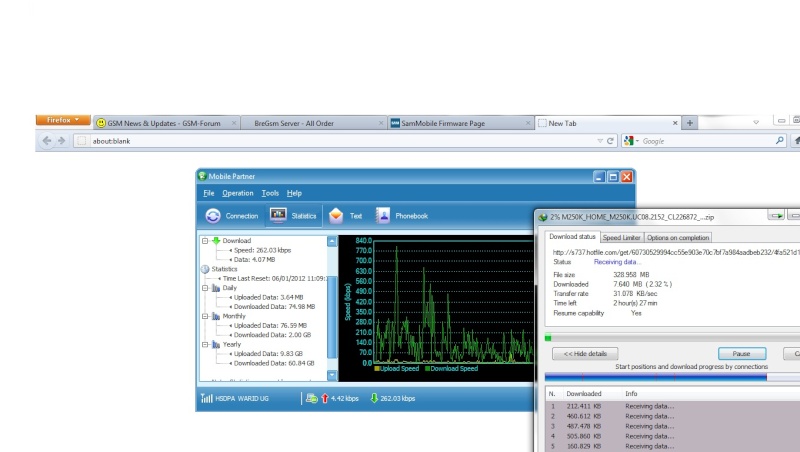Pause the download

tap(741, 354)
